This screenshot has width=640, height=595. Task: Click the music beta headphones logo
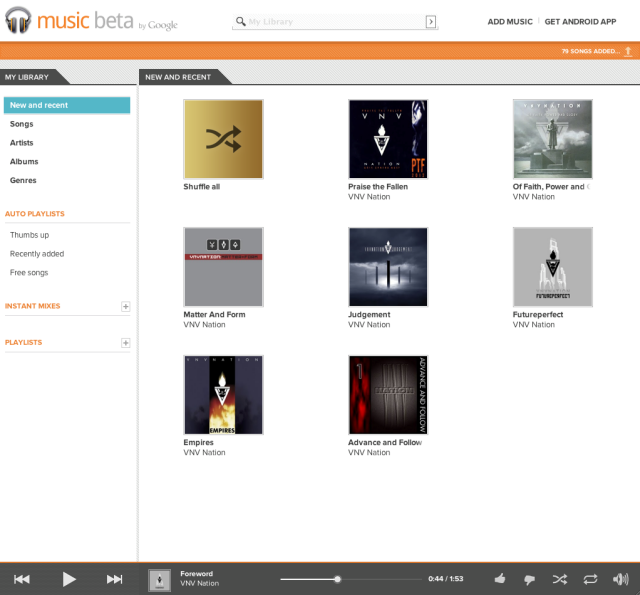pyautogui.click(x=18, y=20)
